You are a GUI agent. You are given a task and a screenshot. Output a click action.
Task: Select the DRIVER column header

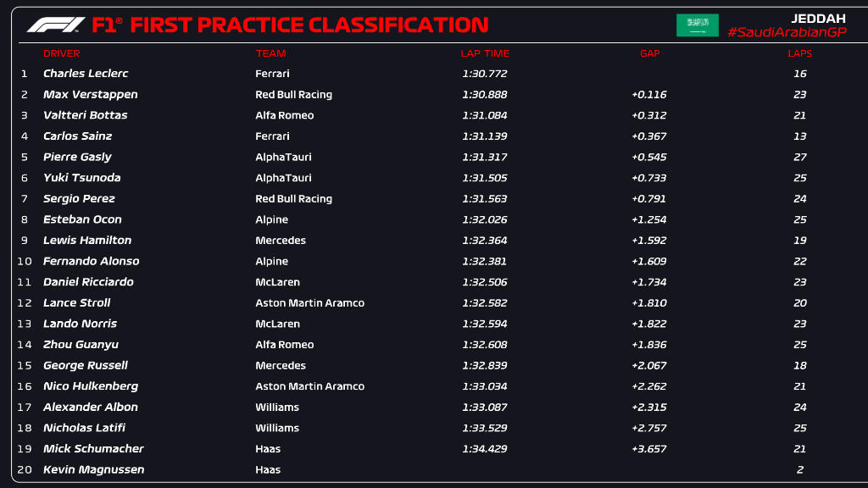point(61,53)
